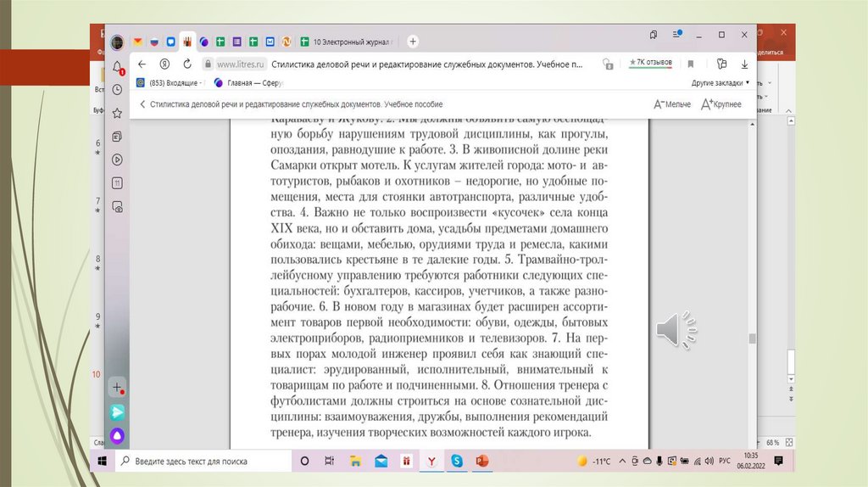Image resolution: width=868 pixels, height=487 pixels.
Task: Click the '7K отзывов' reviews badge
Action: (x=650, y=63)
